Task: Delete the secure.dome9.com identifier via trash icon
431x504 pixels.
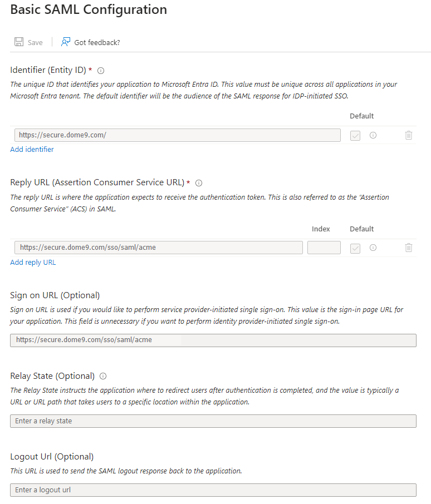Action: (x=409, y=135)
